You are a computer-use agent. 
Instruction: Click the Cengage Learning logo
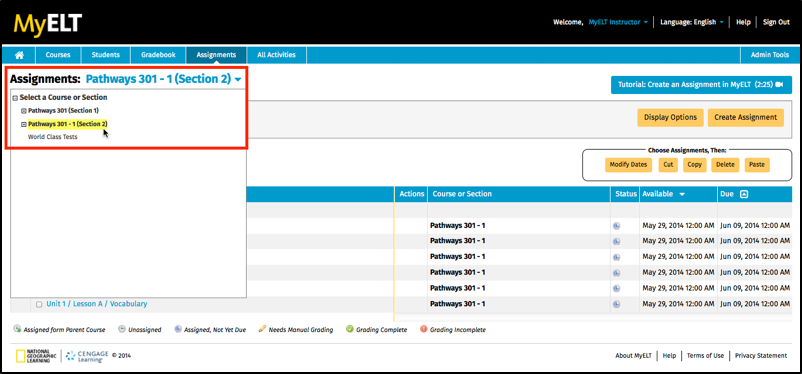pyautogui.click(x=87, y=356)
